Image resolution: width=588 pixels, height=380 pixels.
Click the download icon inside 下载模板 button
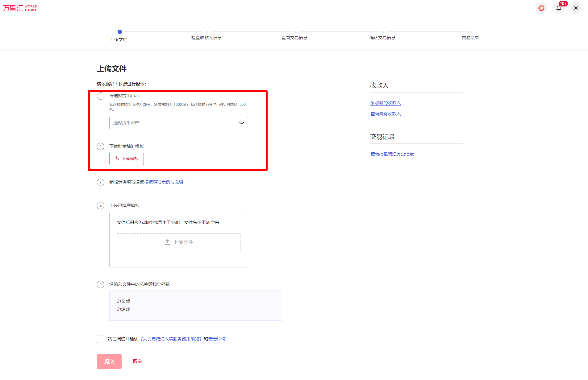[116, 159]
